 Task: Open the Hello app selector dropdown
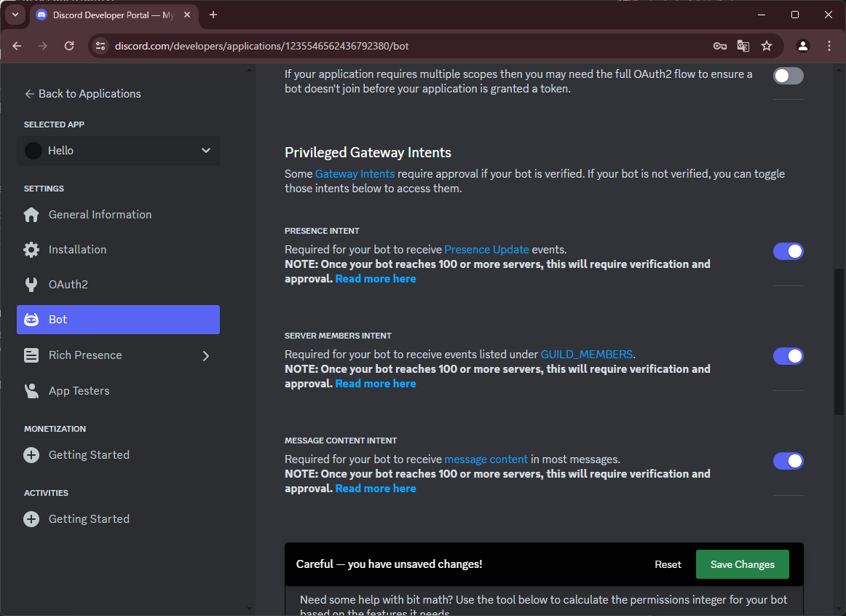118,150
